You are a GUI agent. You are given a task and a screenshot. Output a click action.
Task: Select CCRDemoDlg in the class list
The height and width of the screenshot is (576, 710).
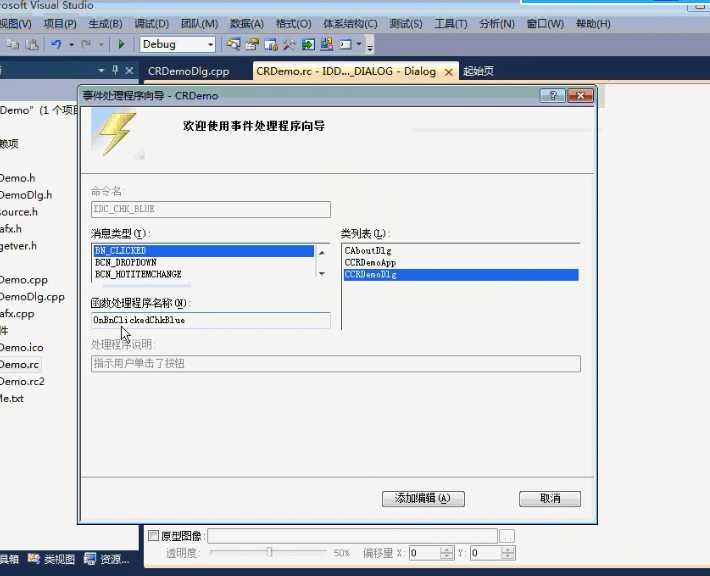(461, 275)
